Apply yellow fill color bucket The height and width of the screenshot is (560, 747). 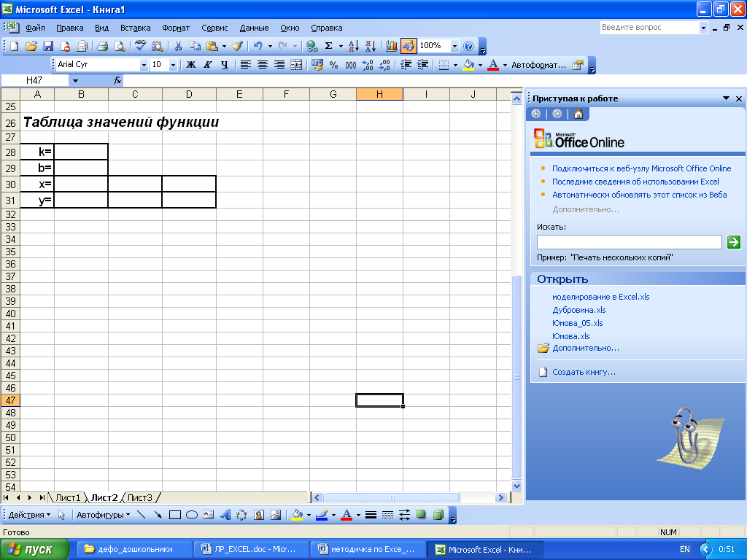pos(469,65)
